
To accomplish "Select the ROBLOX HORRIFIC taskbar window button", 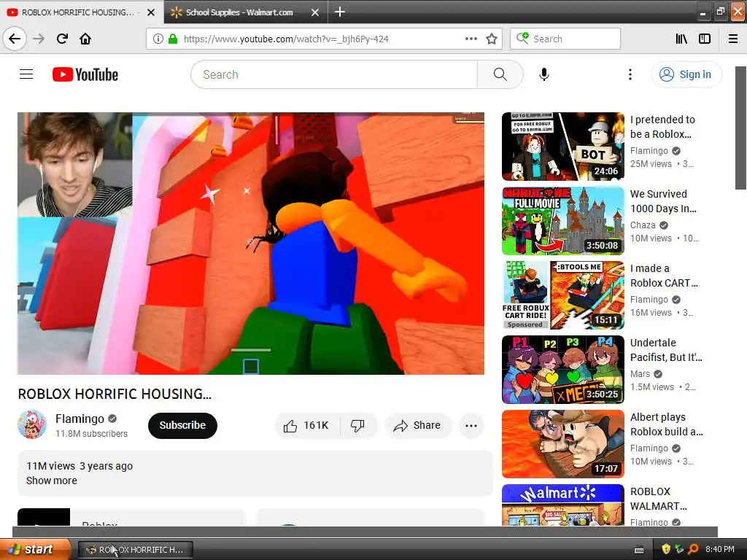I will [x=135, y=550].
